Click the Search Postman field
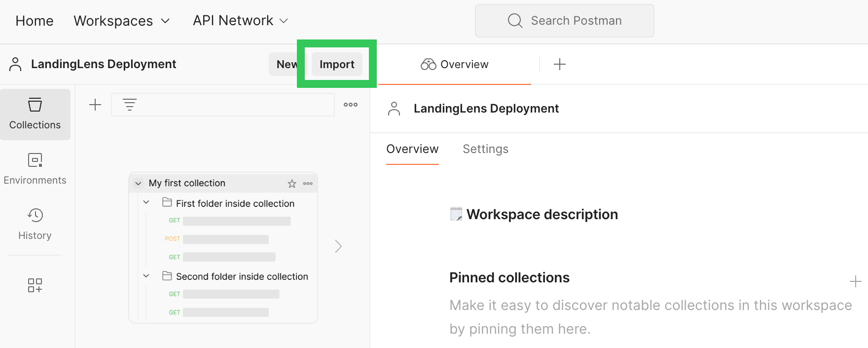Screen dimensions: 868x348 coord(564,21)
